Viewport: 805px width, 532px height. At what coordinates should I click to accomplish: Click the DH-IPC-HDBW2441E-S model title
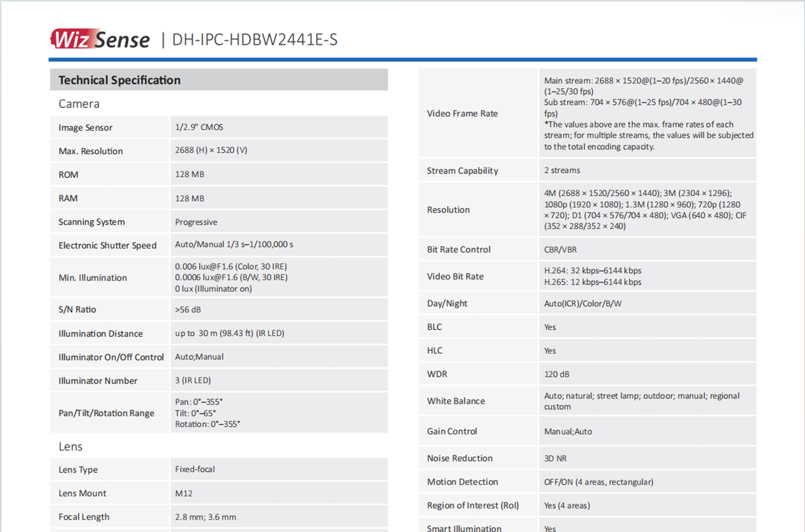pyautogui.click(x=255, y=40)
